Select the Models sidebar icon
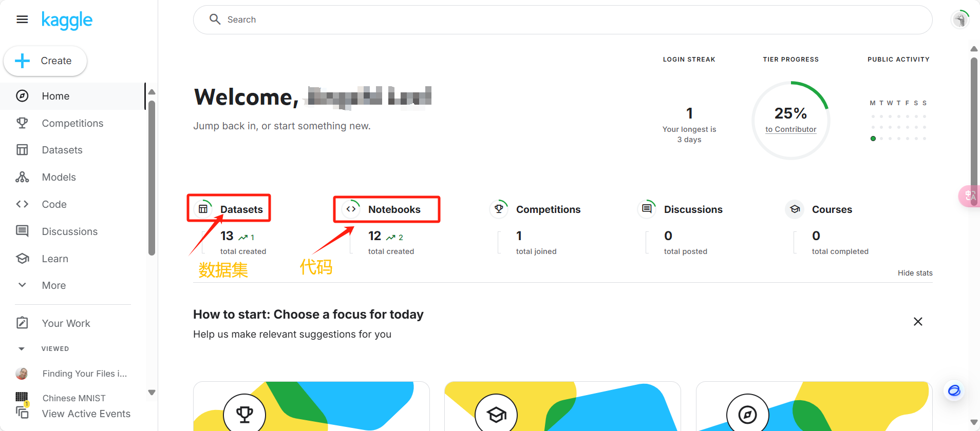 point(23,177)
